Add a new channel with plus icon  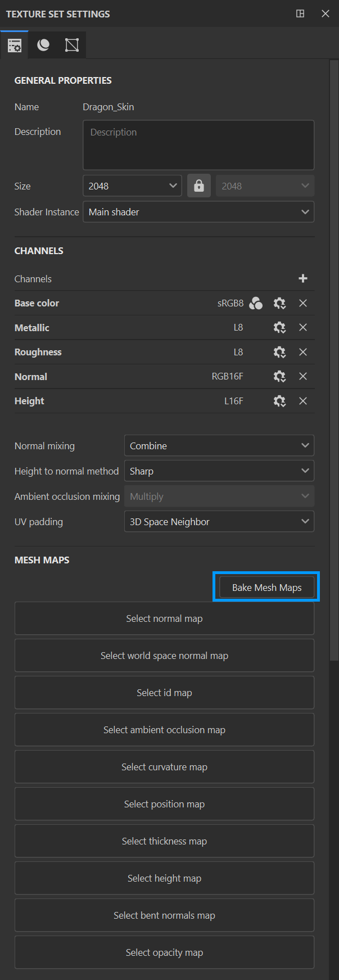[x=303, y=278]
